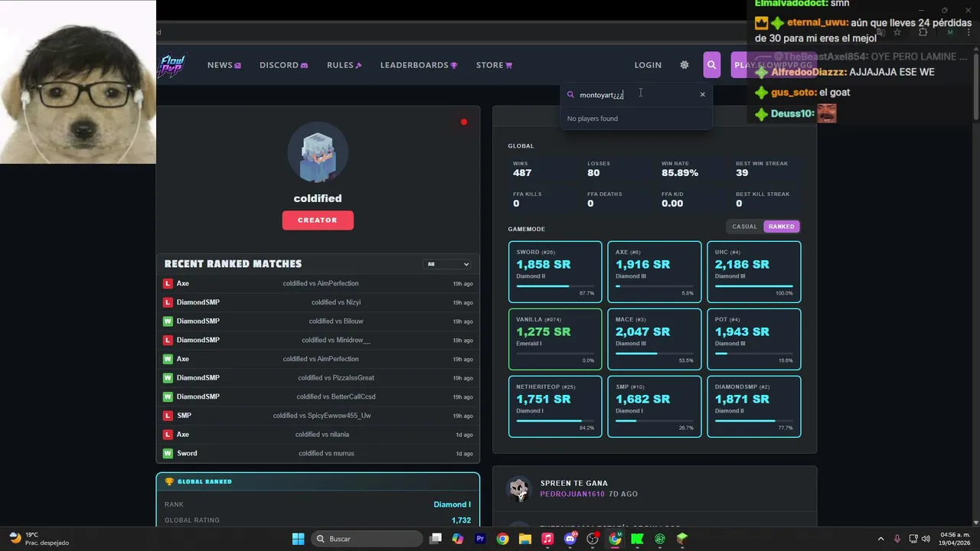
Task: Switch gamemode stats to RANKED
Action: pyautogui.click(x=781, y=227)
